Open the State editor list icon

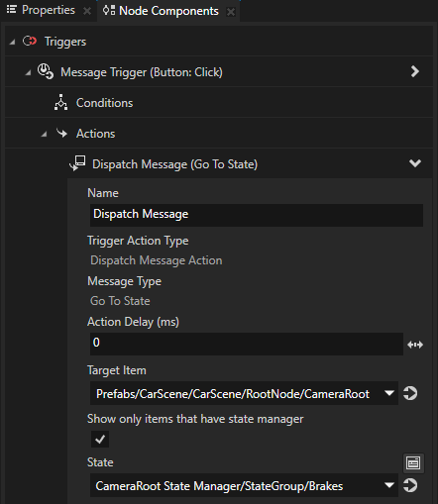[x=413, y=463]
